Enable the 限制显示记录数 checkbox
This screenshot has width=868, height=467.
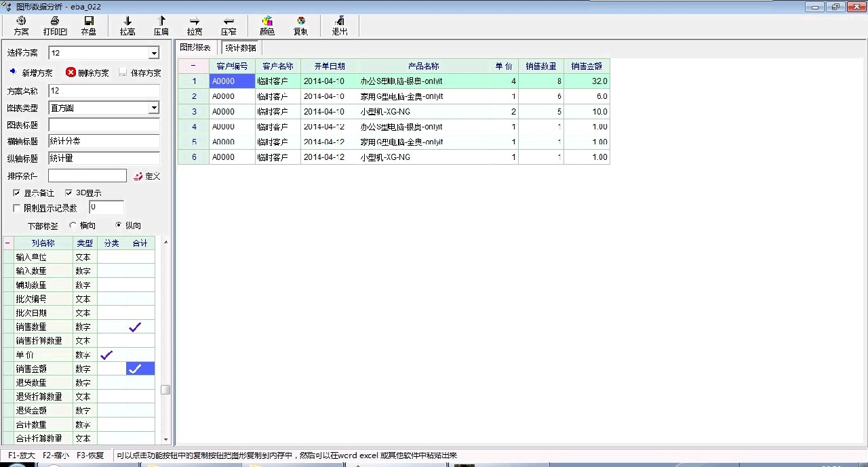[17, 208]
